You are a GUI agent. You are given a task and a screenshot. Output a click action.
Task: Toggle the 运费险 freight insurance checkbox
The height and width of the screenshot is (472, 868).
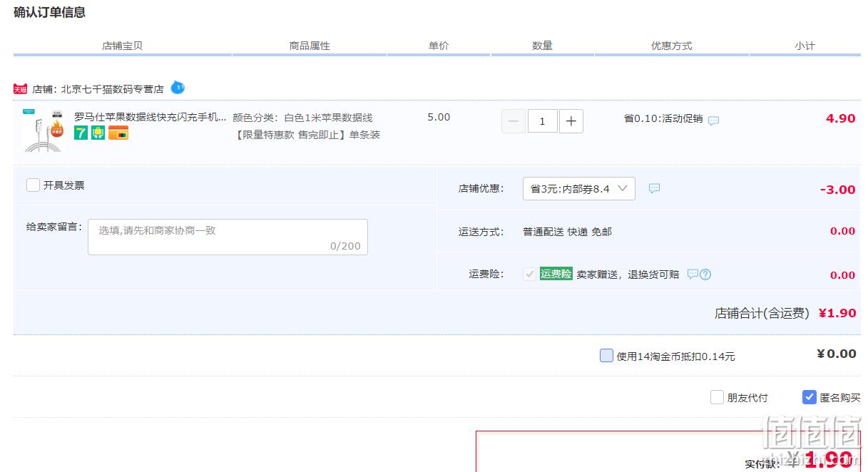(529, 274)
